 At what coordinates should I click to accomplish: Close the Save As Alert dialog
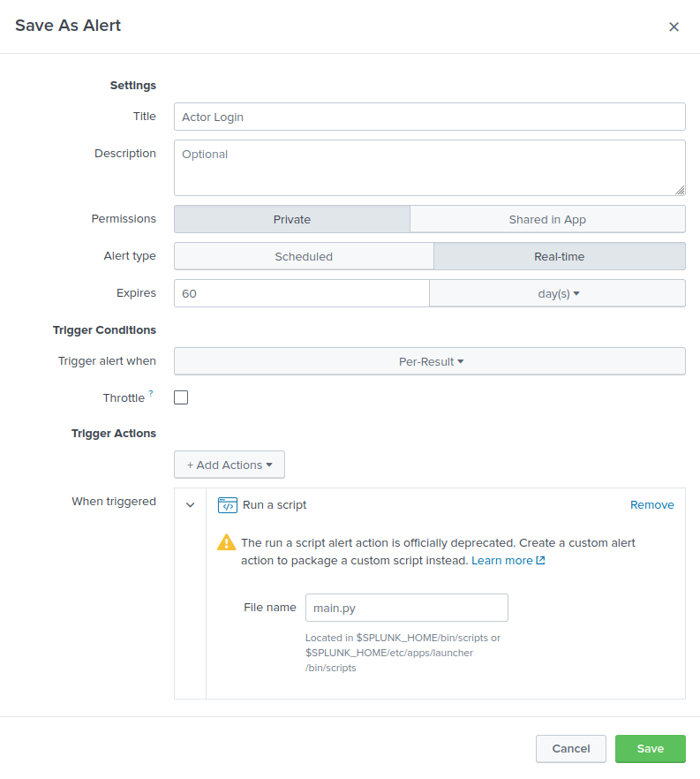674,26
